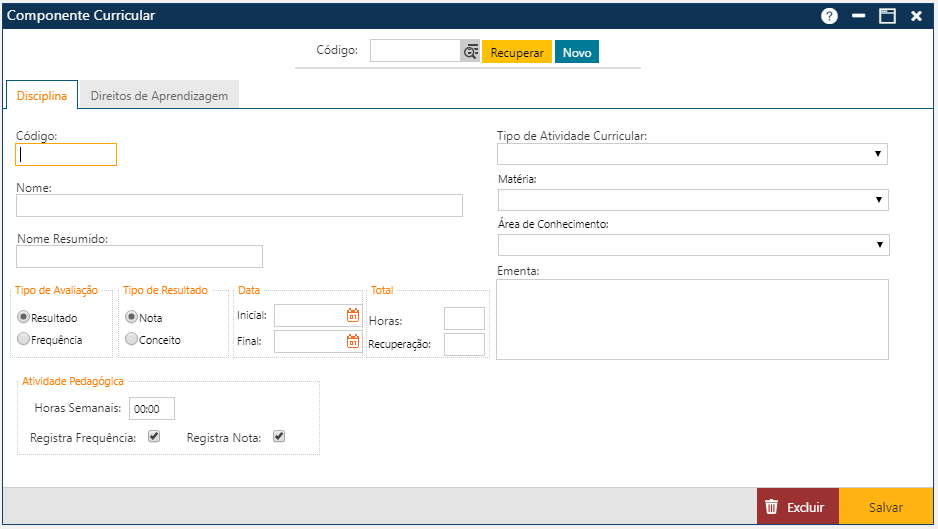Close the Componente Curricular window

(x=916, y=16)
